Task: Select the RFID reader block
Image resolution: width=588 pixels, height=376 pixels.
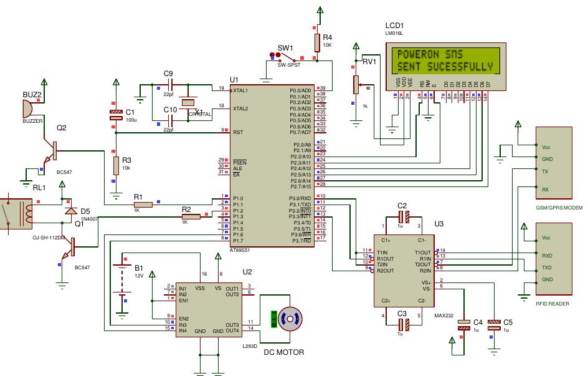Action: point(554,259)
